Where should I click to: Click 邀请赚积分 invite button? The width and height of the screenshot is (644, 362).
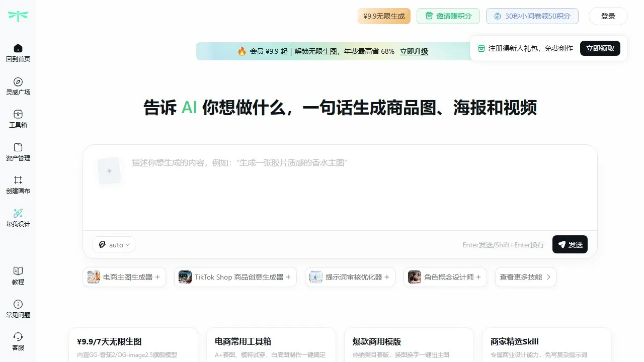click(x=448, y=16)
